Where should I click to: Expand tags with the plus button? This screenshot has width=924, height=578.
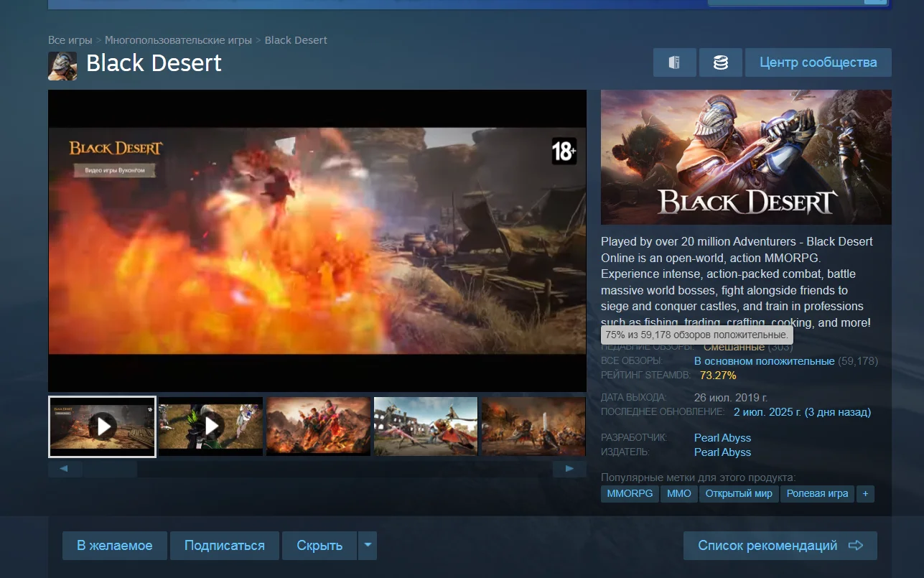click(x=865, y=494)
